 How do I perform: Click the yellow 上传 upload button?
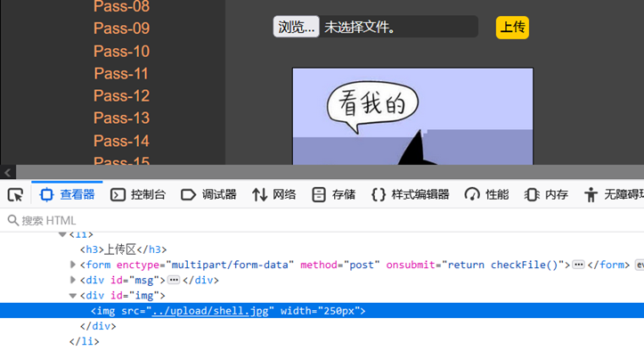512,28
